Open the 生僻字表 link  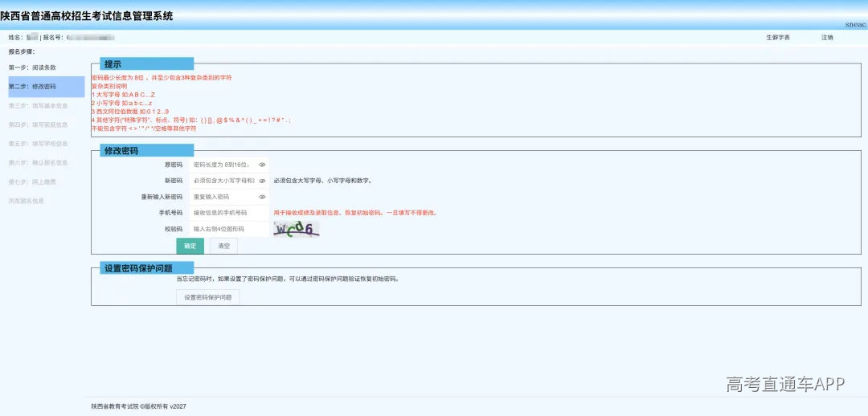pyautogui.click(x=778, y=38)
